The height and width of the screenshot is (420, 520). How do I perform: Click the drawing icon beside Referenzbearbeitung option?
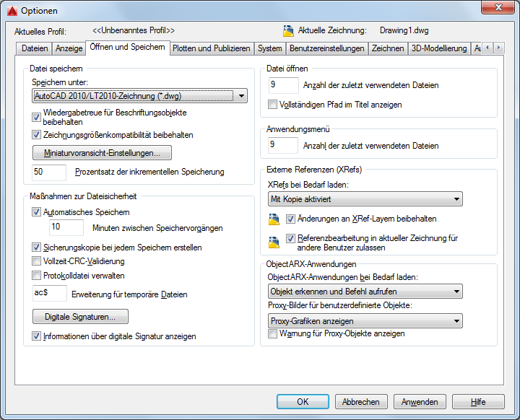point(274,242)
